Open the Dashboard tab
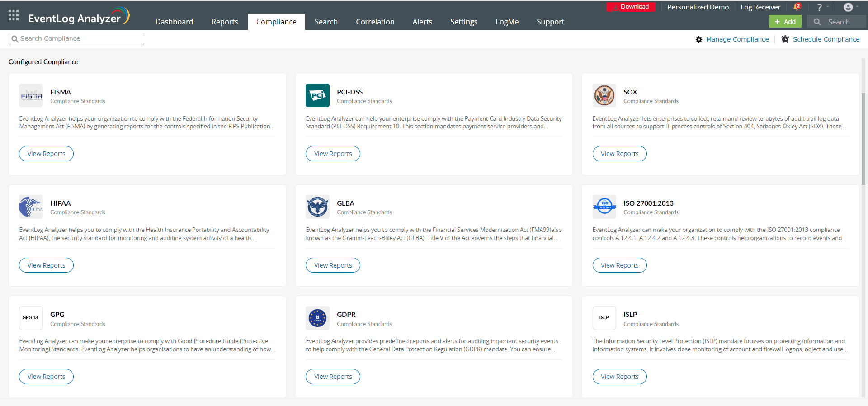 [x=175, y=22]
